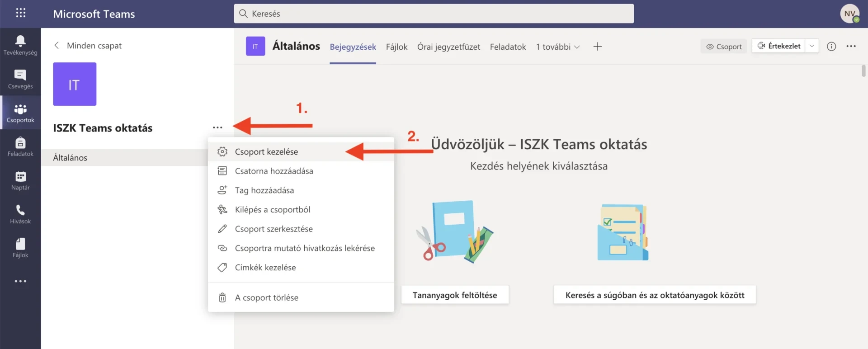Click the Csoport visibility button
The height and width of the screenshot is (349, 868).
click(x=724, y=46)
